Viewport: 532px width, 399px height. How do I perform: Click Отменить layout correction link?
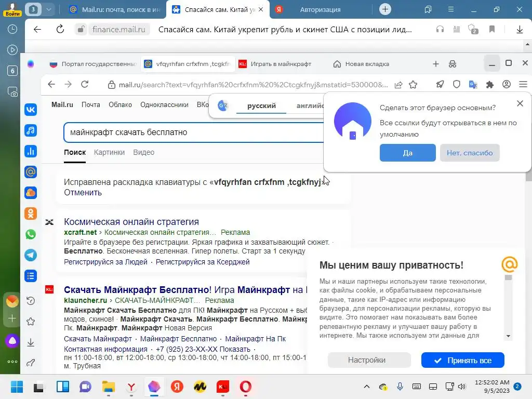[x=83, y=192]
